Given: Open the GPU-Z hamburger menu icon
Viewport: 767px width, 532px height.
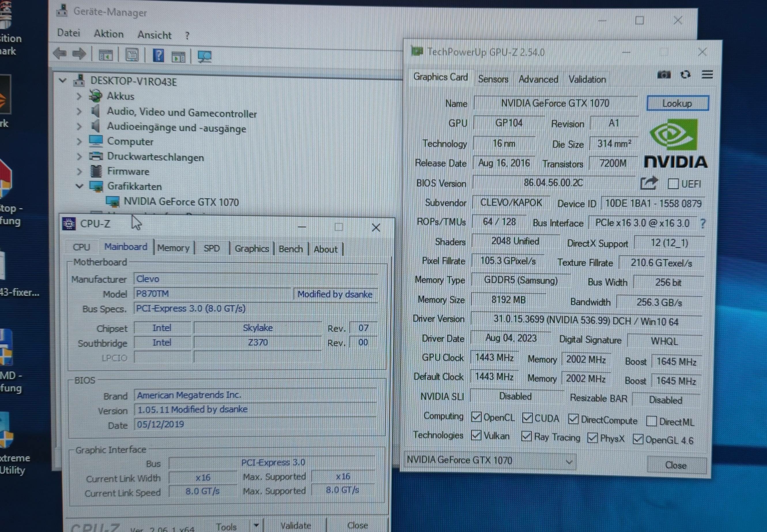Looking at the screenshot, I should tap(707, 74).
